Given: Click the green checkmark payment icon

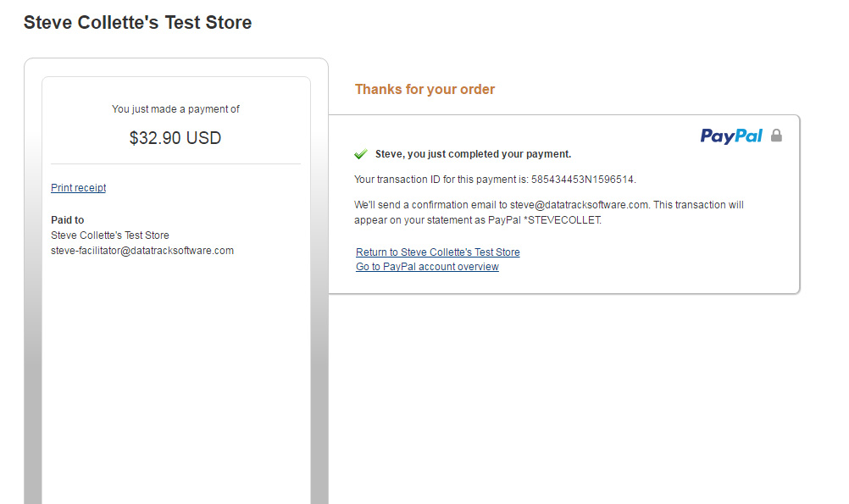Looking at the screenshot, I should 361,154.
